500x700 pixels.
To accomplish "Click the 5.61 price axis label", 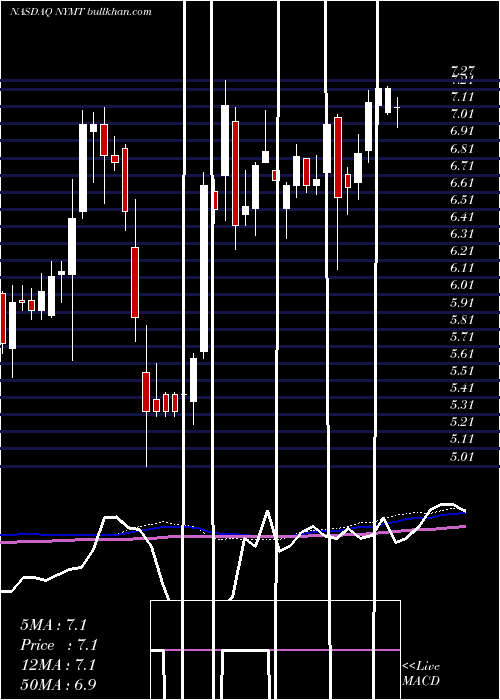I will [x=462, y=354].
